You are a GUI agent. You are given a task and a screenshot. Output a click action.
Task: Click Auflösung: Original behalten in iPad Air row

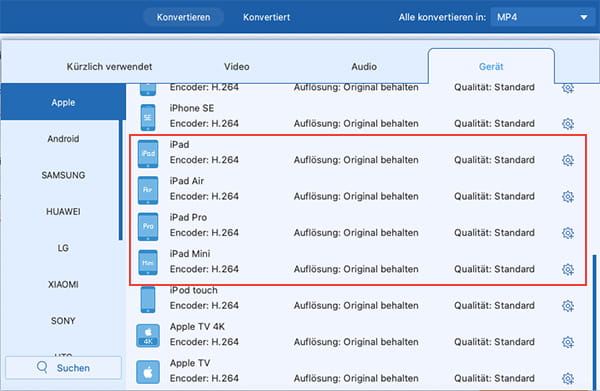click(x=356, y=196)
